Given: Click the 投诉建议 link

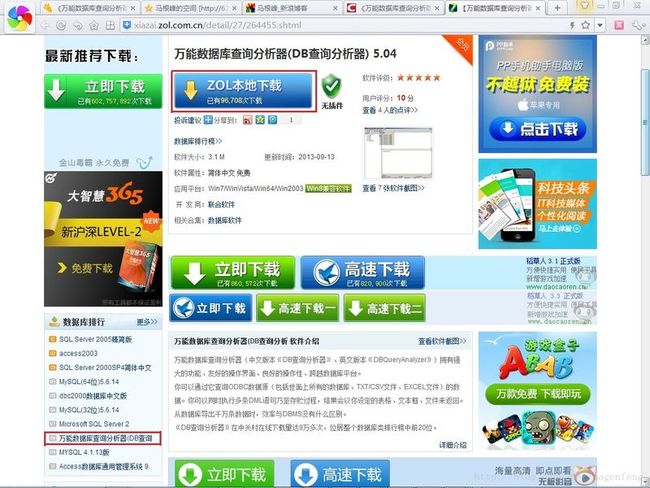Looking at the screenshot, I should pos(188,120).
